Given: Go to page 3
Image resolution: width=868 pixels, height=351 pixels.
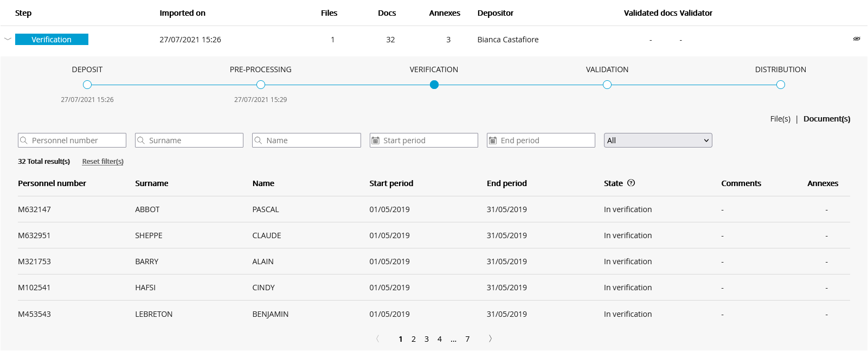Looking at the screenshot, I should [427, 339].
